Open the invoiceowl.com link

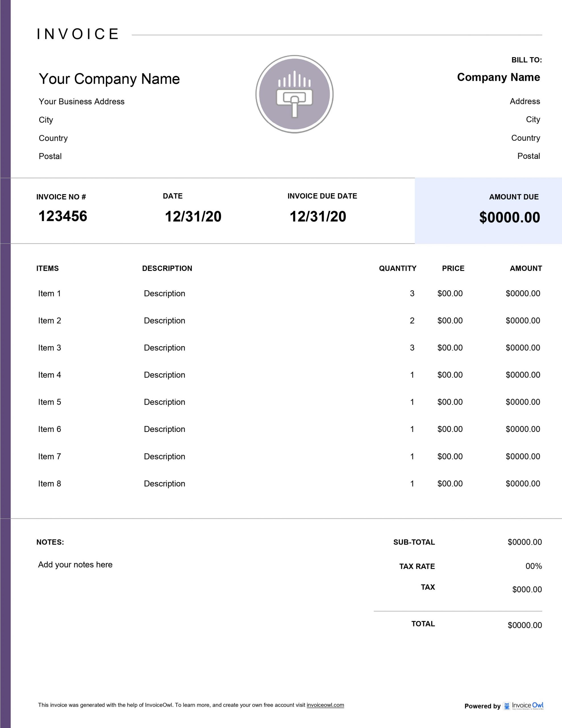(x=325, y=705)
